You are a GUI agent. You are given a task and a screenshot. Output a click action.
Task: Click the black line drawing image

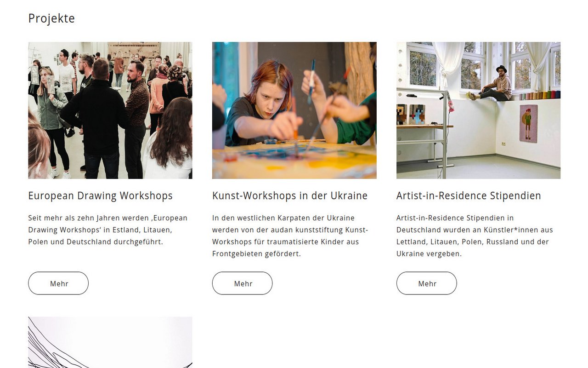point(110,342)
